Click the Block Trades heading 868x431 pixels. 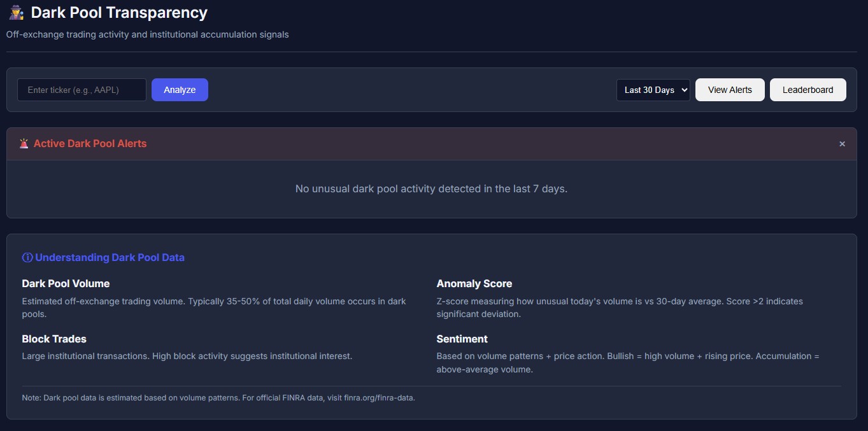(54, 339)
